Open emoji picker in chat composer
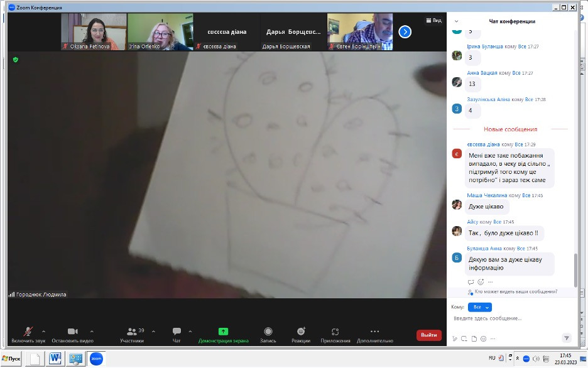This screenshot has width=588, height=368. [x=483, y=338]
